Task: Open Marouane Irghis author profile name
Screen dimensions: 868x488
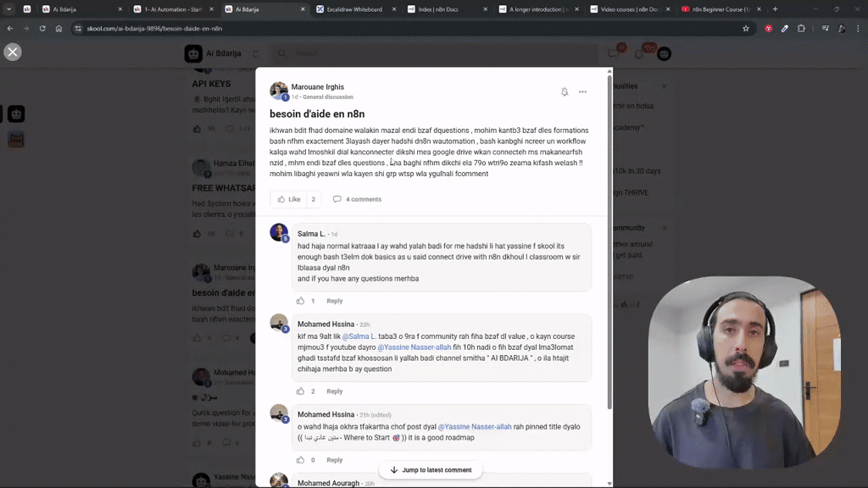Action: click(x=317, y=87)
